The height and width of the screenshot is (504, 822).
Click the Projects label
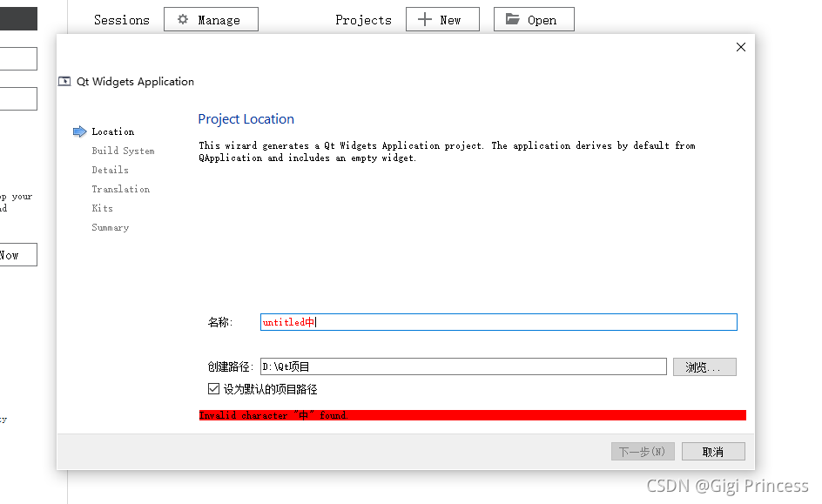pos(363,20)
